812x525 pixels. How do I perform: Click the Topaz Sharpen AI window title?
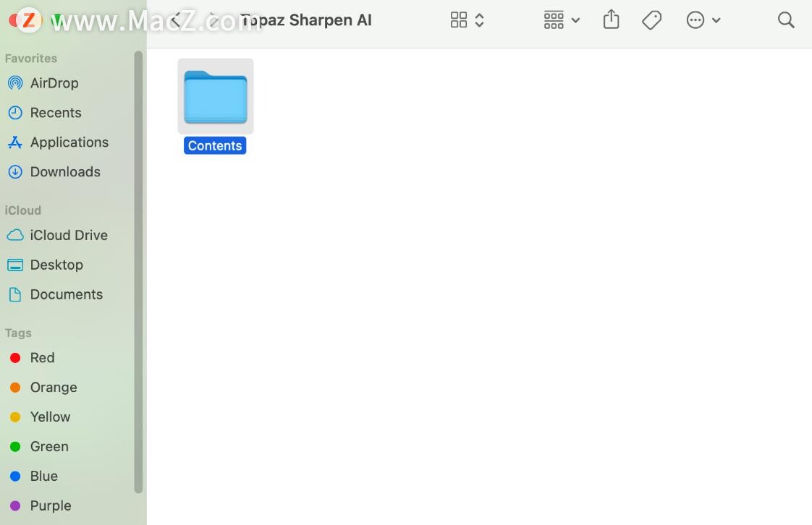(x=306, y=20)
